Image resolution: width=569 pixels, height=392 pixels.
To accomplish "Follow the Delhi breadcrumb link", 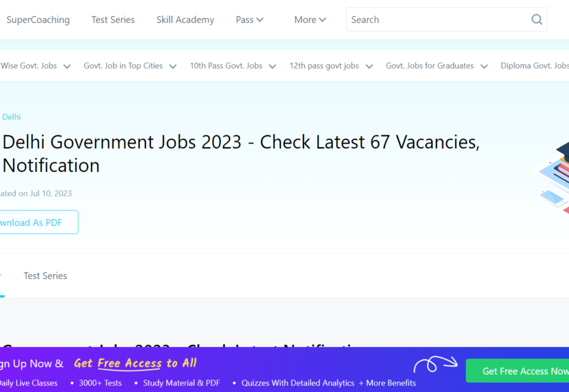I will pyautogui.click(x=11, y=117).
